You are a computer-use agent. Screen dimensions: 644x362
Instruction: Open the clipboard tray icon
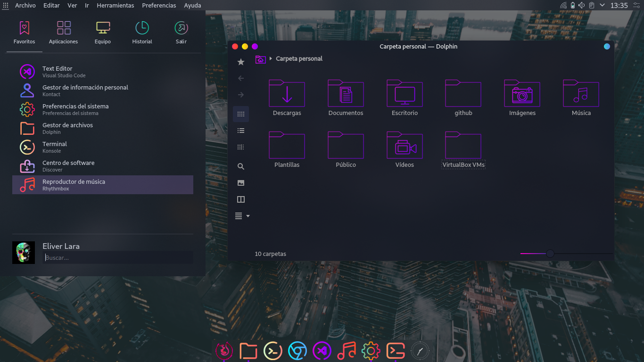pyautogui.click(x=591, y=5)
